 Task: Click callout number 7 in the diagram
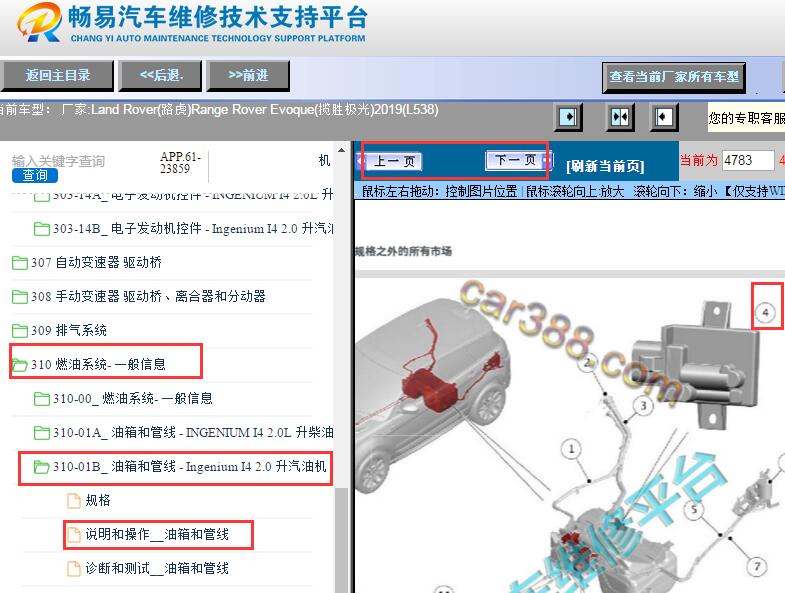(757, 567)
